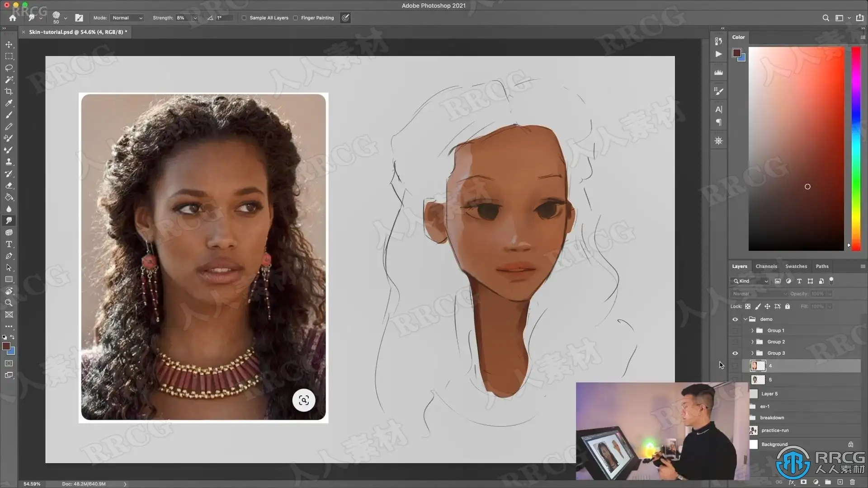Select the Type tool
868x488 pixels.
pyautogui.click(x=9, y=244)
